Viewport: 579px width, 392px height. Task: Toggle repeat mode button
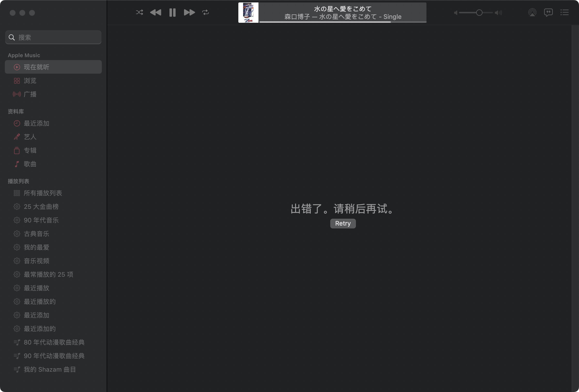(205, 12)
